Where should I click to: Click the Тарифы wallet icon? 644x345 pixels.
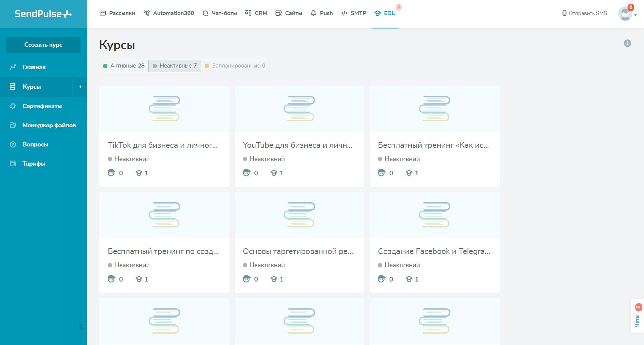pos(13,164)
